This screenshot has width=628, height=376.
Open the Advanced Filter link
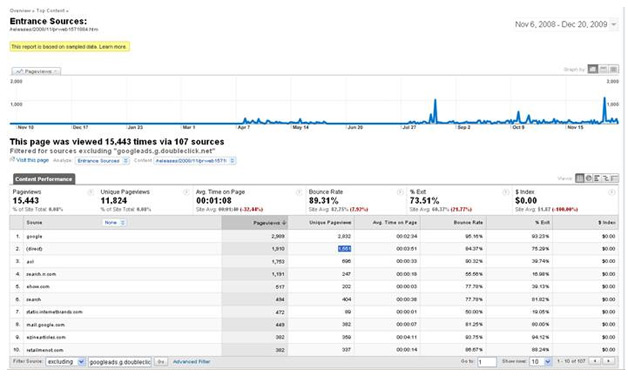pyautogui.click(x=191, y=362)
